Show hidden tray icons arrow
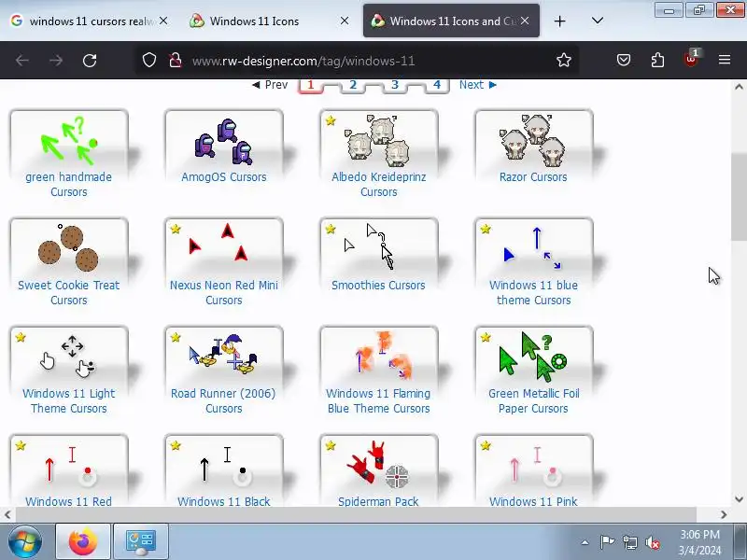This screenshot has width=747, height=560. 585,542
